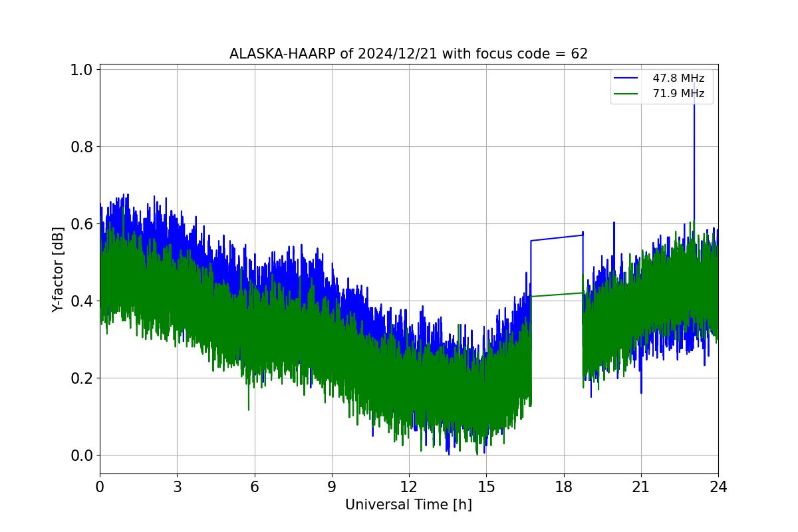Click the x-axis tick label 15
This screenshot has width=798, height=532.
(x=486, y=487)
